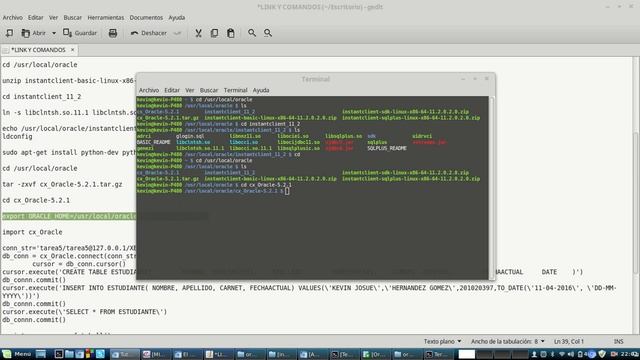Open gedit Buscar menu
Screen dimensions: 640x360
pos(73,18)
